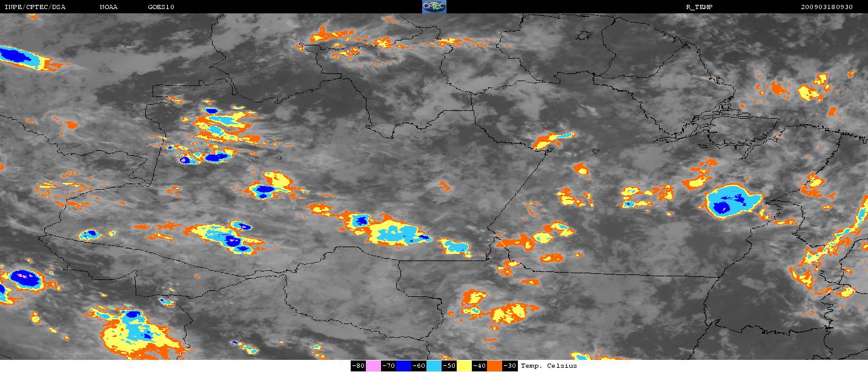Click the 200903180930 timestamp
This screenshot has width=868, height=372.
826,7
